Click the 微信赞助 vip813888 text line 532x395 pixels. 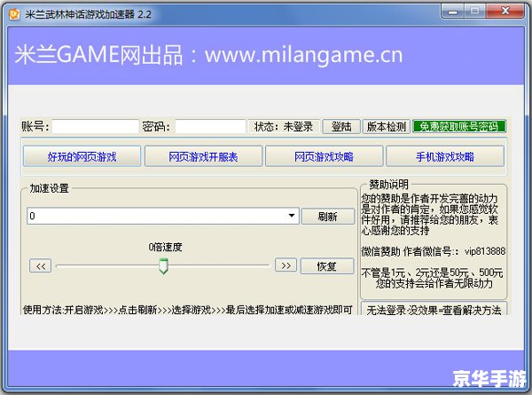pyautogui.click(x=434, y=252)
